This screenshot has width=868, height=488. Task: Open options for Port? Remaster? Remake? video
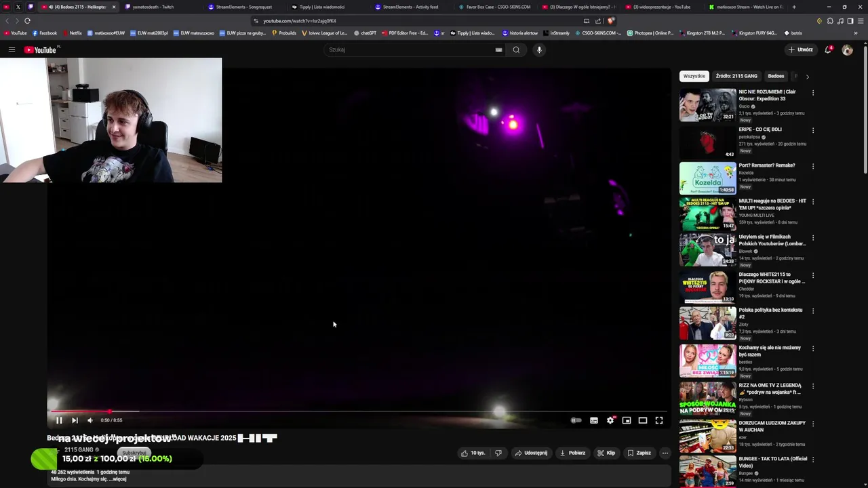813,166
